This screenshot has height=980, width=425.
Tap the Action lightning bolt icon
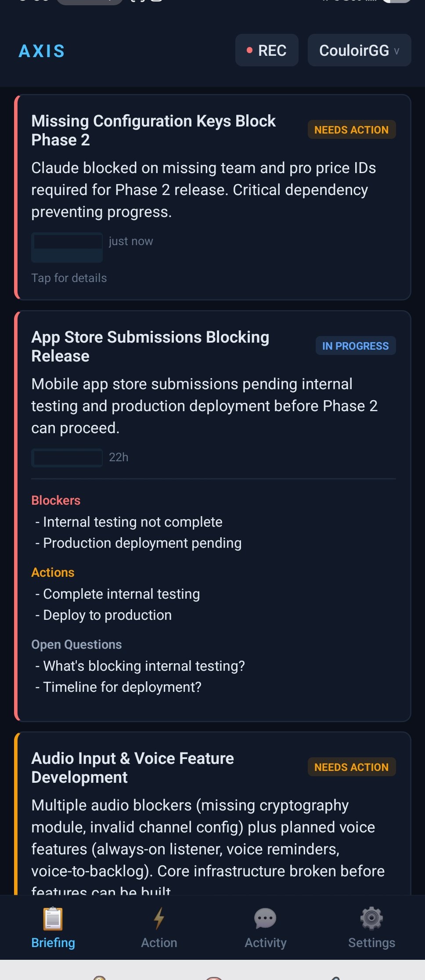pyautogui.click(x=159, y=919)
